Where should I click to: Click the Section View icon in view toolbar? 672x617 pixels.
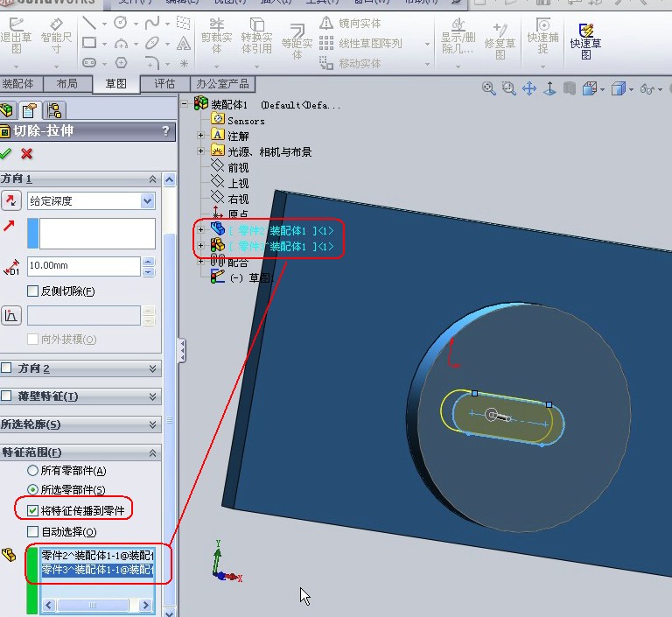point(570,88)
